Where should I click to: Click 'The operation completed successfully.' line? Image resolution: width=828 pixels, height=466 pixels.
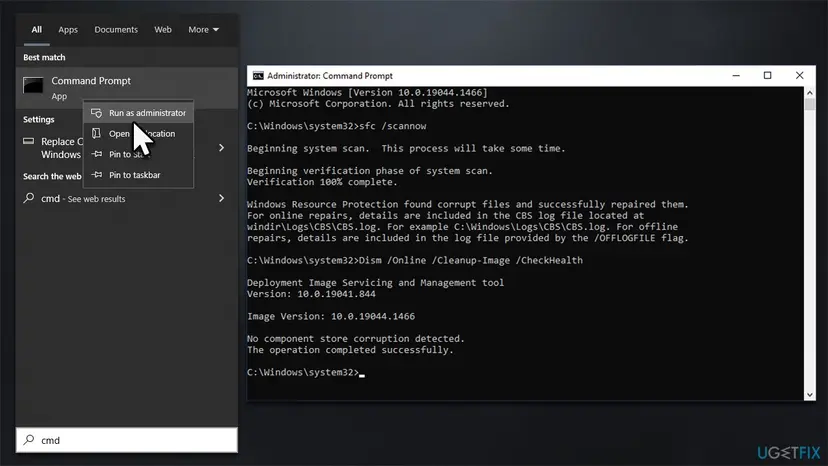[350, 350]
